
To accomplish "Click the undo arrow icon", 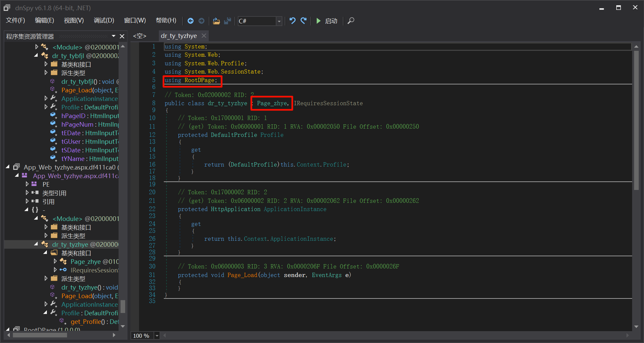I will coord(292,21).
